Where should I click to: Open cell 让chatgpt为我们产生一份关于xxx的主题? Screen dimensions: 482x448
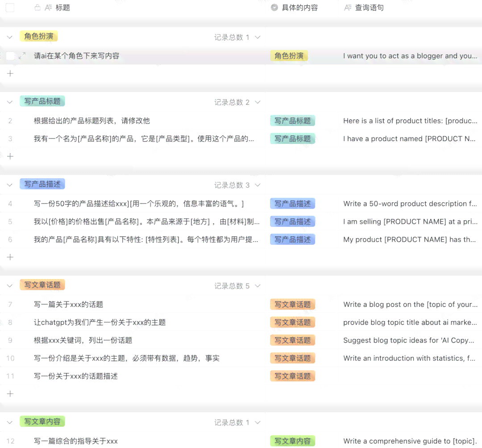point(100,322)
